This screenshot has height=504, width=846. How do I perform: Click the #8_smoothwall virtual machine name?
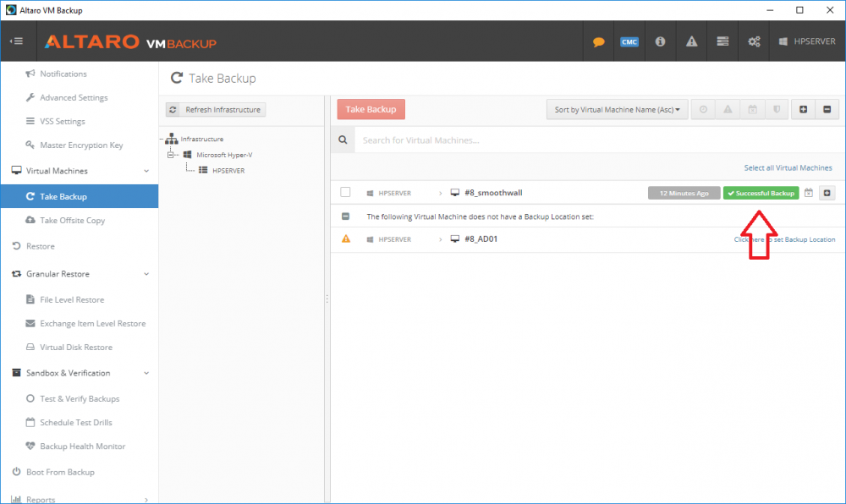click(x=493, y=193)
